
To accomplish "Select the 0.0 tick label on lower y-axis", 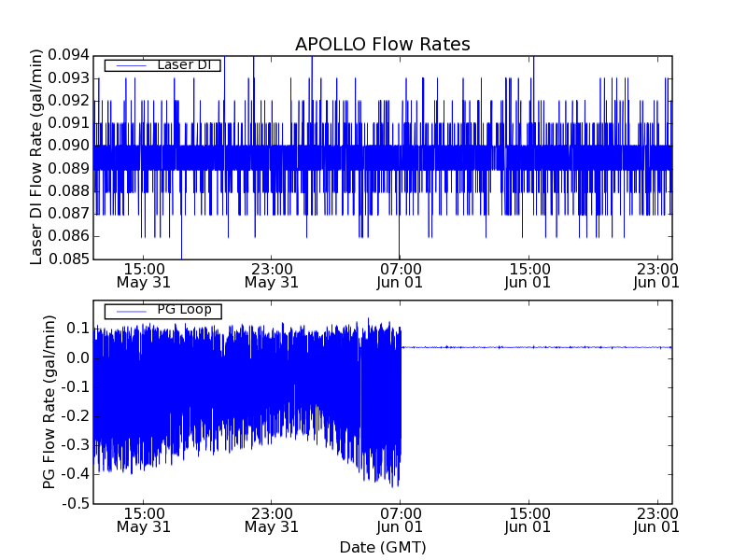I will (x=77, y=358).
